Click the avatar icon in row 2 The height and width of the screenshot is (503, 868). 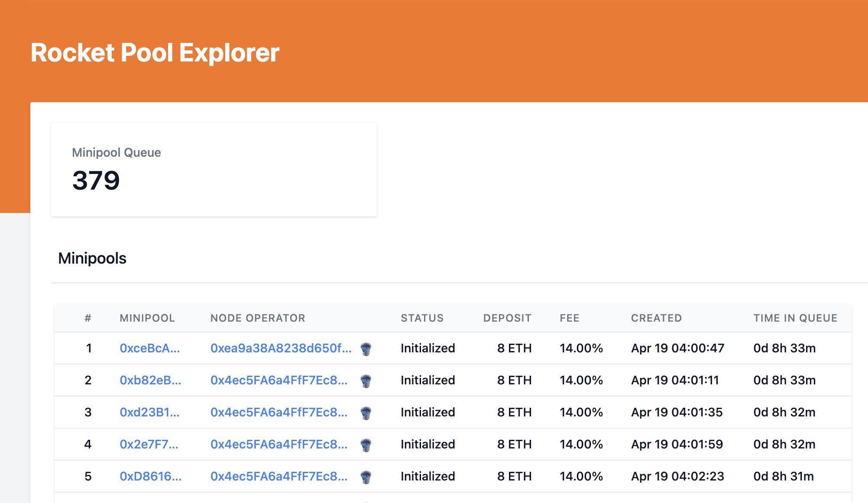point(366,380)
